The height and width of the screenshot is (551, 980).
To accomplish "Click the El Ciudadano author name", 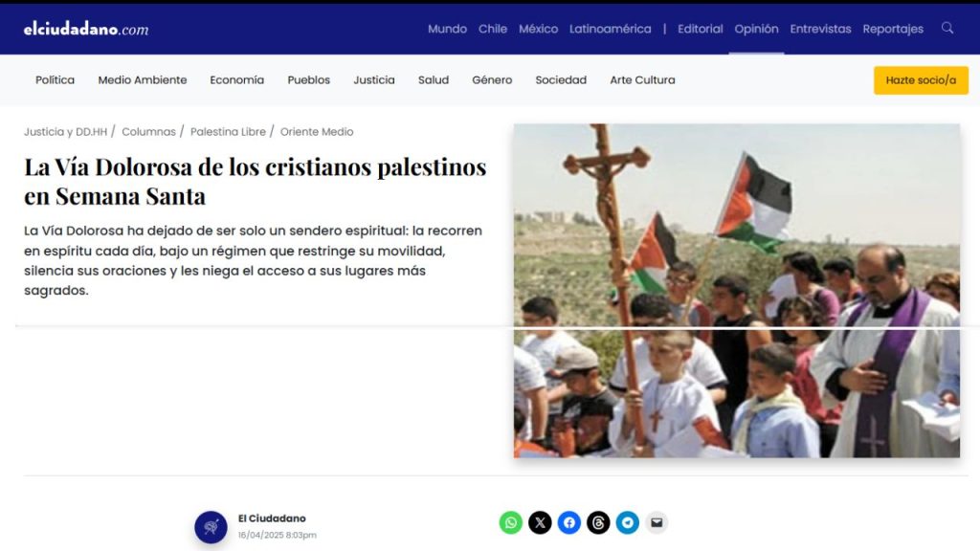I will click(272, 518).
